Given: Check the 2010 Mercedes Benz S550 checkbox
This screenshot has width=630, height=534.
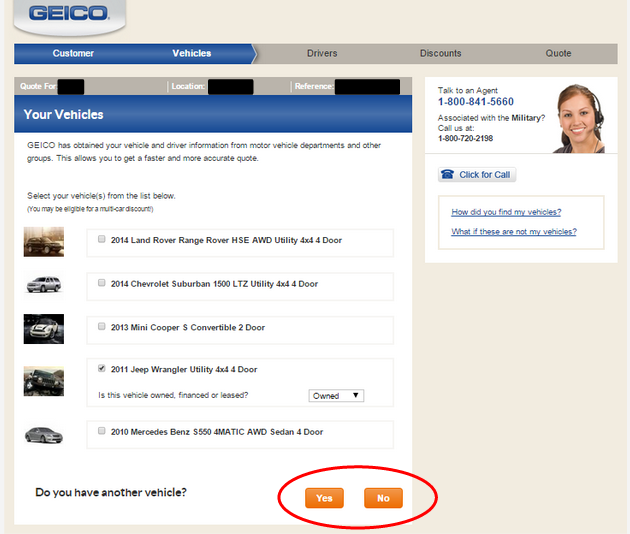Looking at the screenshot, I should coord(102,431).
